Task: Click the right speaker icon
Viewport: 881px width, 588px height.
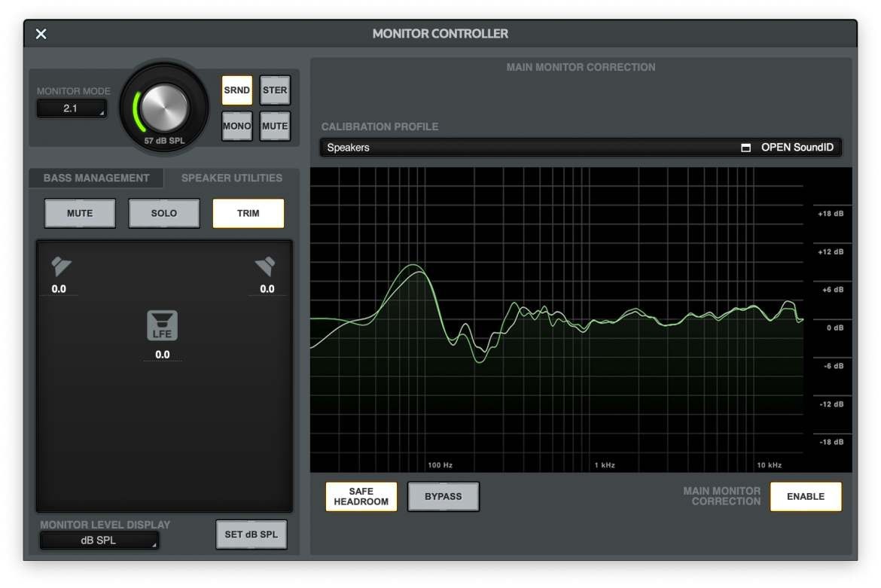Action: pos(265,267)
